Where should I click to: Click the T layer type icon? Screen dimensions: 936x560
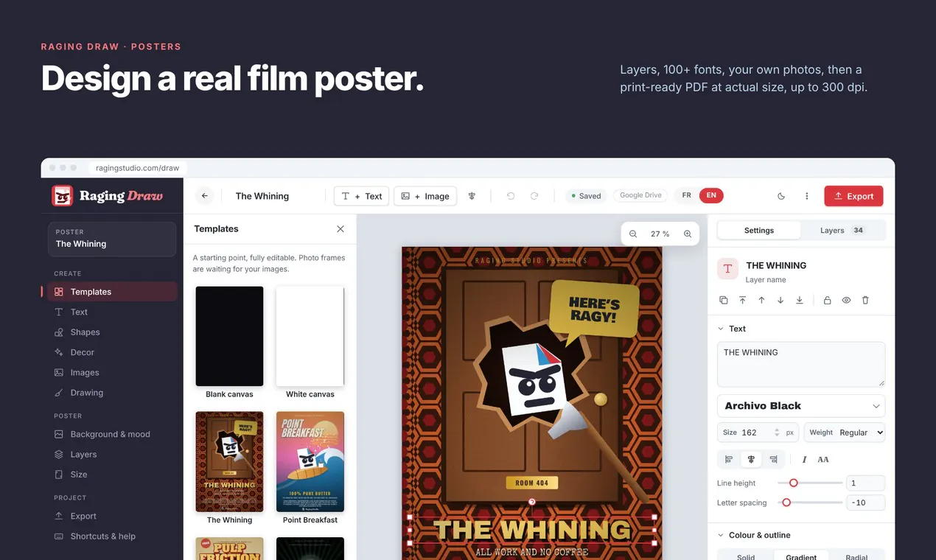pyautogui.click(x=727, y=269)
